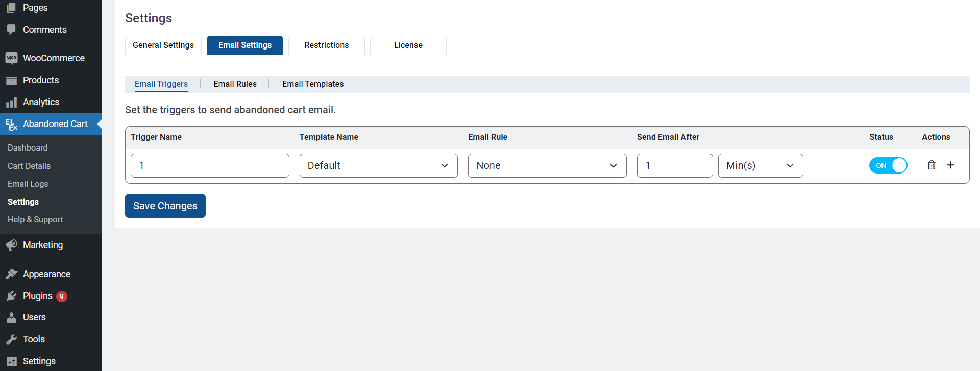Turn off the trigger Status switch
The width and height of the screenshot is (980, 371).
tap(888, 165)
